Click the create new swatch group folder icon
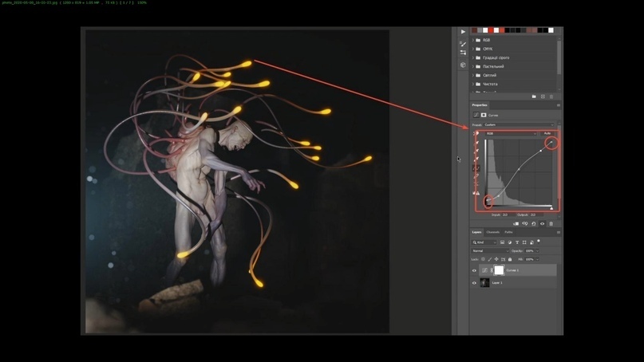 click(x=534, y=96)
